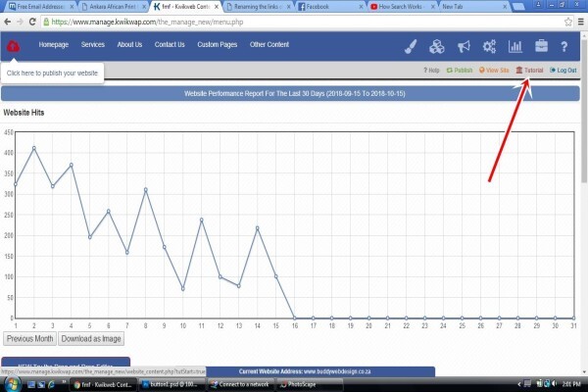The image size is (588, 392).
Task: Open the Homepage menu
Action: point(54,45)
